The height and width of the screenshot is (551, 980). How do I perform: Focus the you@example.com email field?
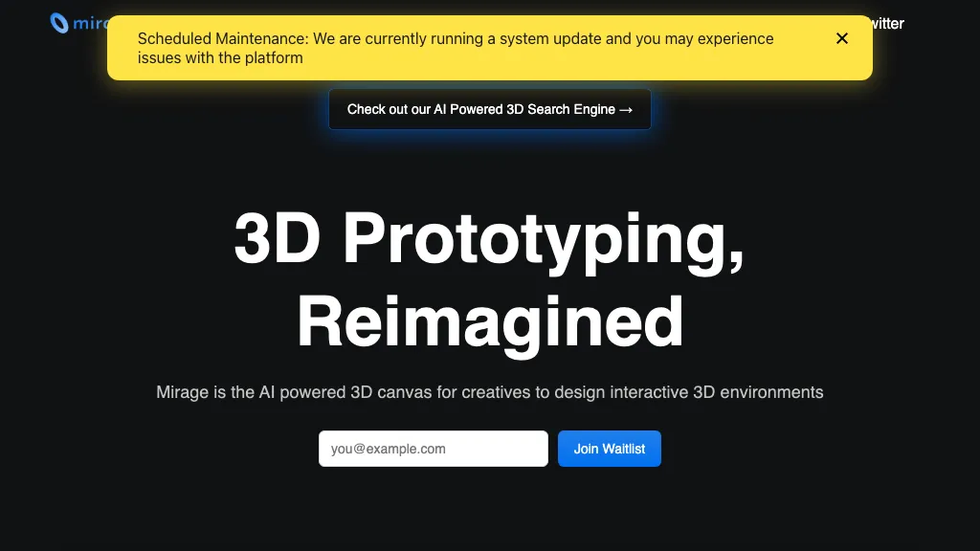[x=433, y=449]
